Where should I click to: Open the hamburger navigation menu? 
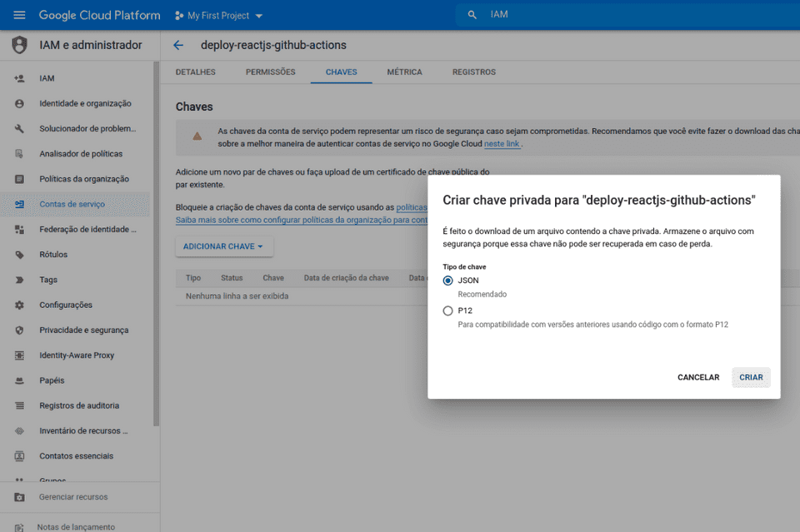click(19, 15)
